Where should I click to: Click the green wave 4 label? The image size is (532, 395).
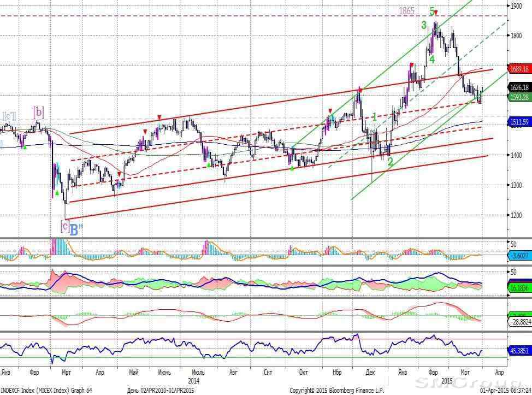click(431, 59)
